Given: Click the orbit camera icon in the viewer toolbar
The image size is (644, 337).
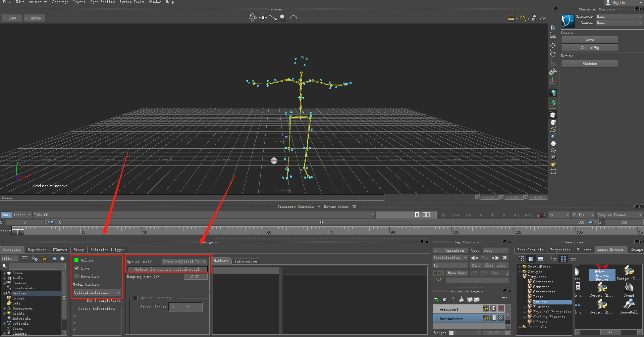Looking at the screenshot, I should click(x=253, y=17).
